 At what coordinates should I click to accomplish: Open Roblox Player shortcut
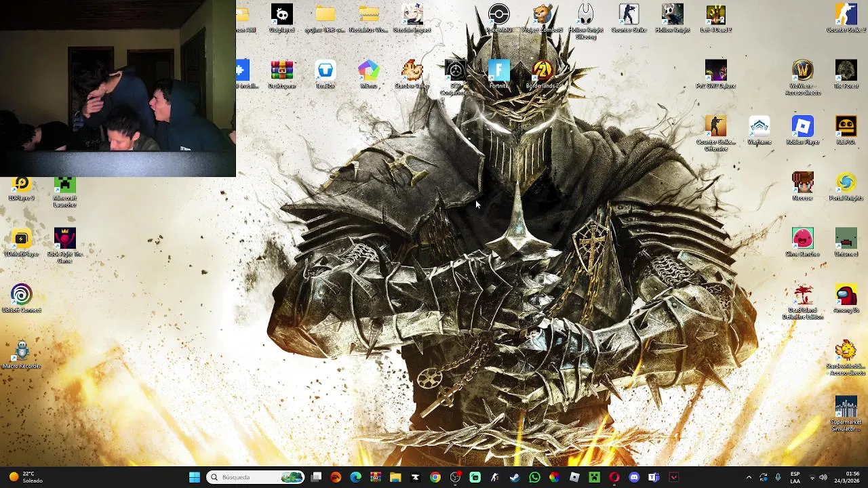click(x=802, y=130)
